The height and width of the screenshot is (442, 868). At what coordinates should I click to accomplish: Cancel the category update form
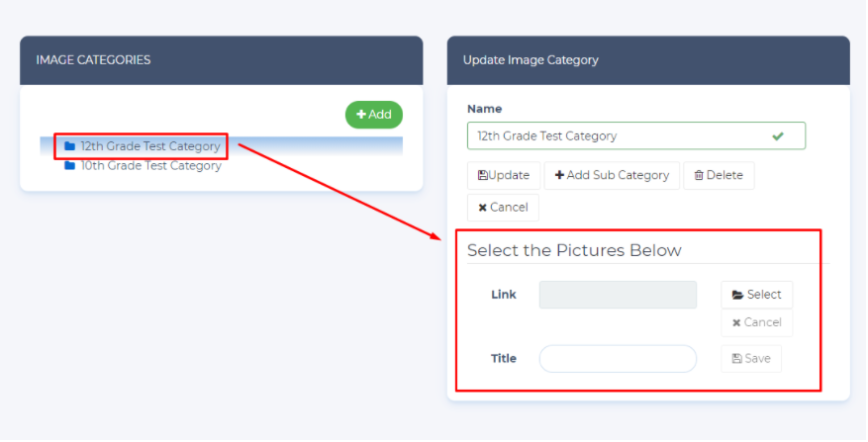503,208
